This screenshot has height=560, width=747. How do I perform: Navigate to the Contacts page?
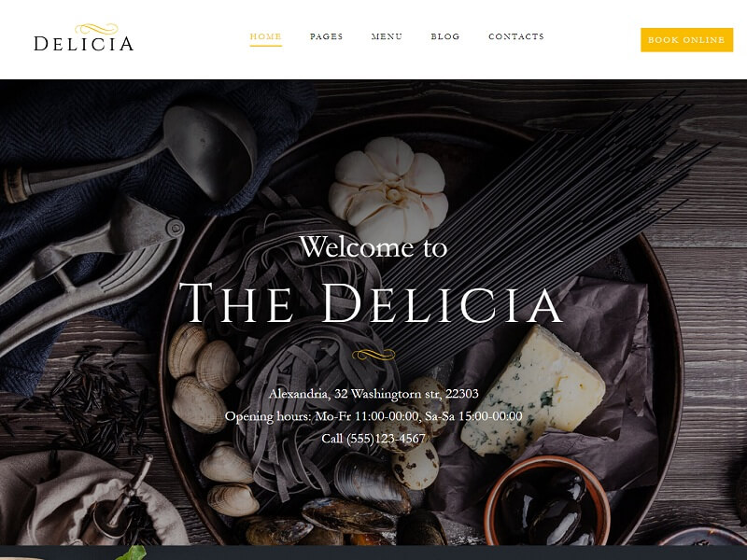pos(516,36)
